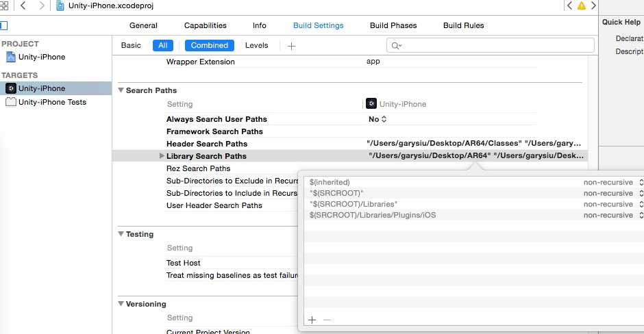Viewport: 644px width, 334px height.
Task: Select the "$(SRCROOT)/Libraries" path entry
Action: point(354,205)
